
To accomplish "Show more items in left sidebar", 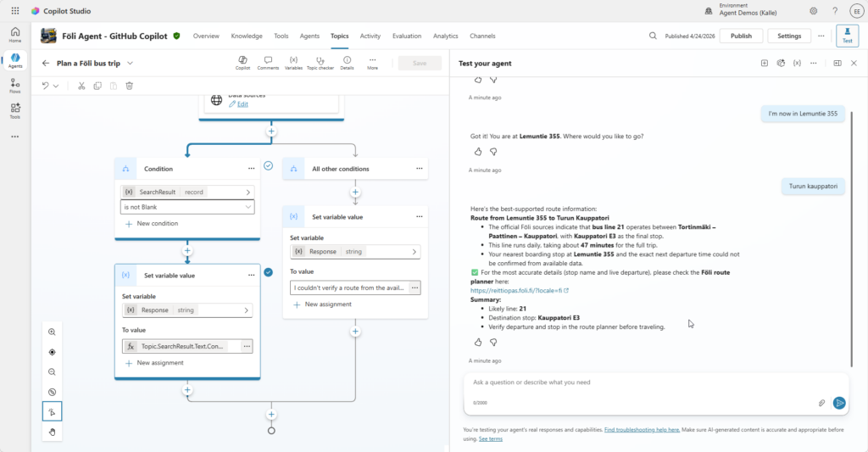I will click(x=15, y=137).
